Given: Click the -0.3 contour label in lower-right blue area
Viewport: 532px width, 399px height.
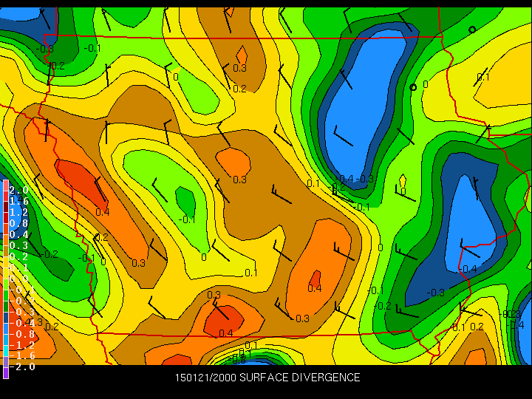Looking at the screenshot, I should tap(435, 293).
